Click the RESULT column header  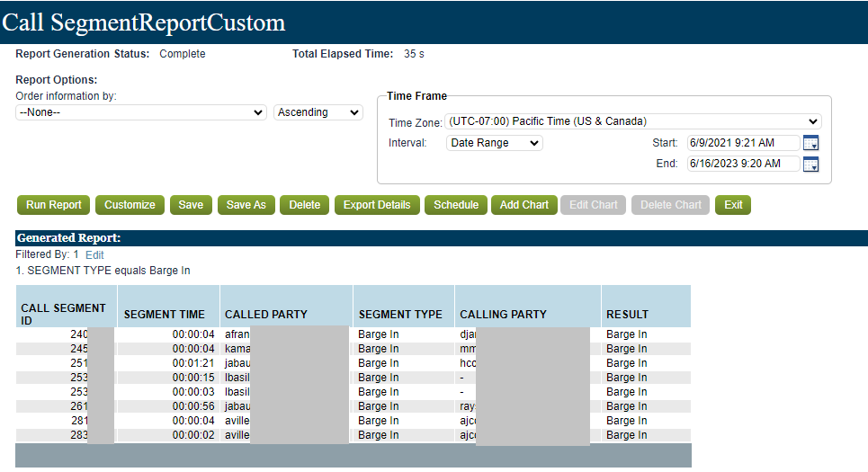[x=646, y=307]
